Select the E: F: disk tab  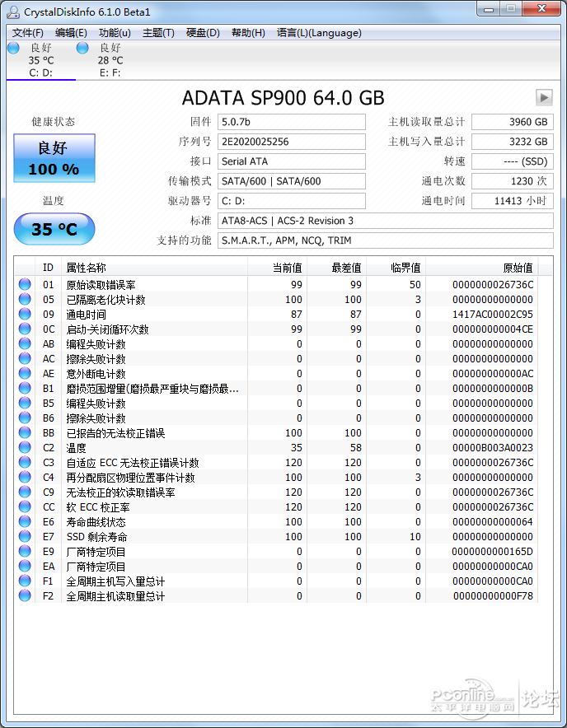pyautogui.click(x=110, y=60)
